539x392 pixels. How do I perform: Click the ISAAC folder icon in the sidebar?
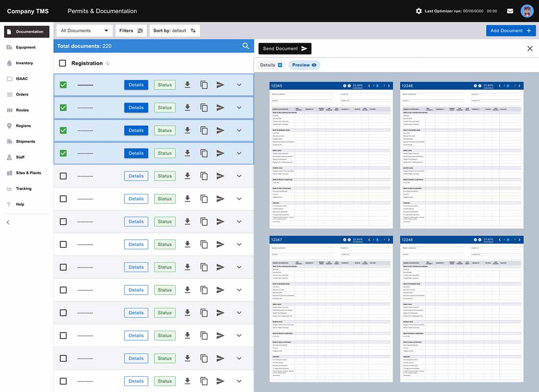10,79
